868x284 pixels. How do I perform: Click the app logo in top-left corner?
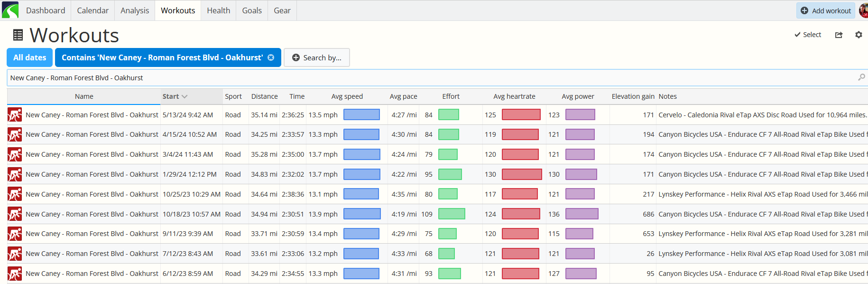click(x=10, y=10)
